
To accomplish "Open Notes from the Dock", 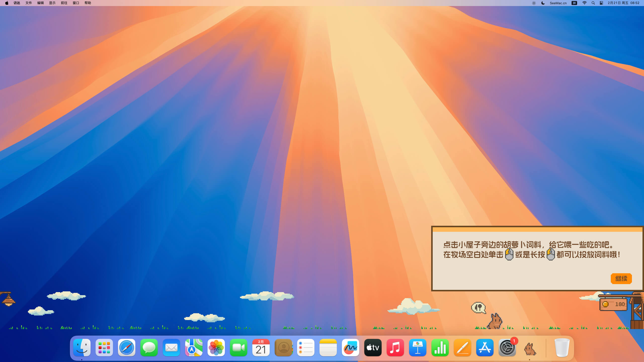I will [x=328, y=348].
